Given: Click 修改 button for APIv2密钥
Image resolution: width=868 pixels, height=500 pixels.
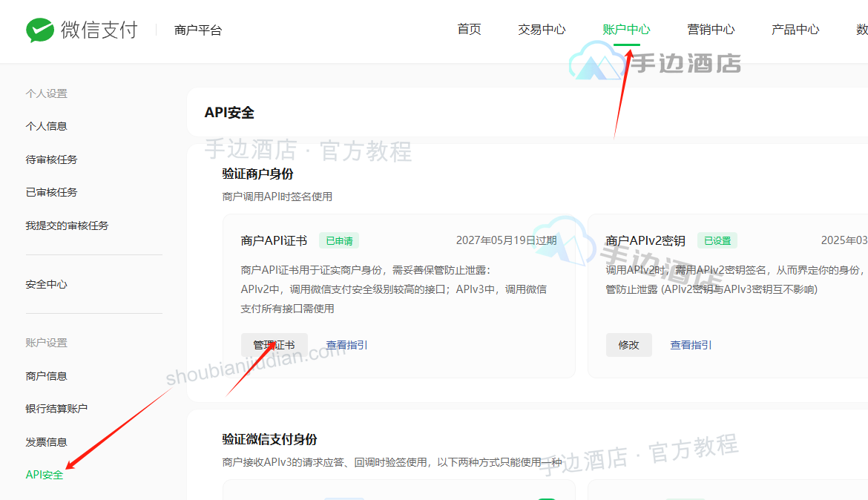Looking at the screenshot, I should click(629, 345).
